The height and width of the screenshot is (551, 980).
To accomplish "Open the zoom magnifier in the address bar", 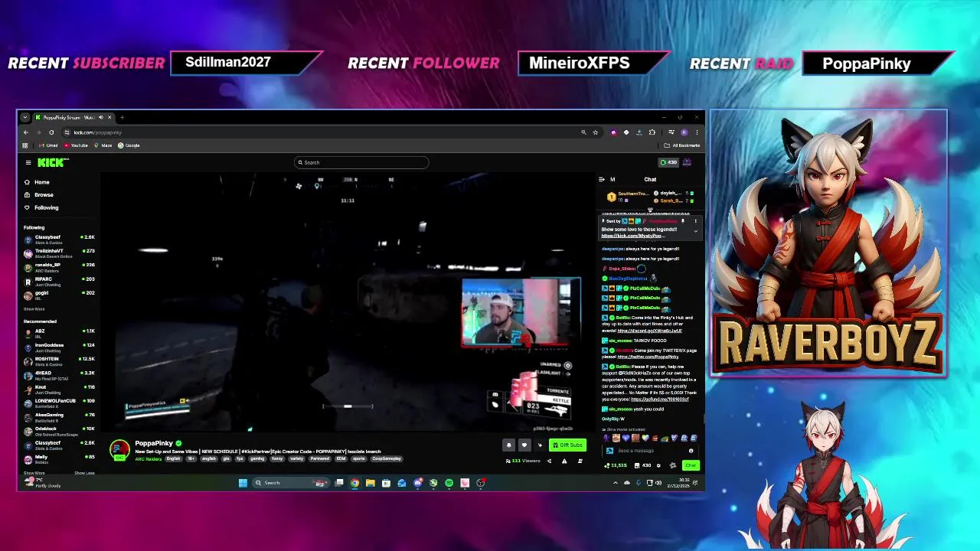I will click(x=583, y=132).
